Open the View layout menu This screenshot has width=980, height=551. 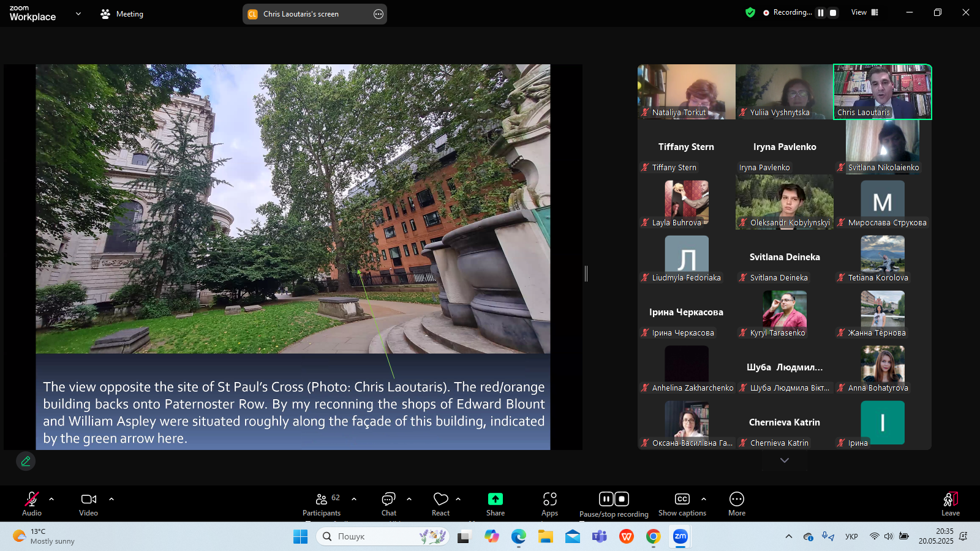864,12
